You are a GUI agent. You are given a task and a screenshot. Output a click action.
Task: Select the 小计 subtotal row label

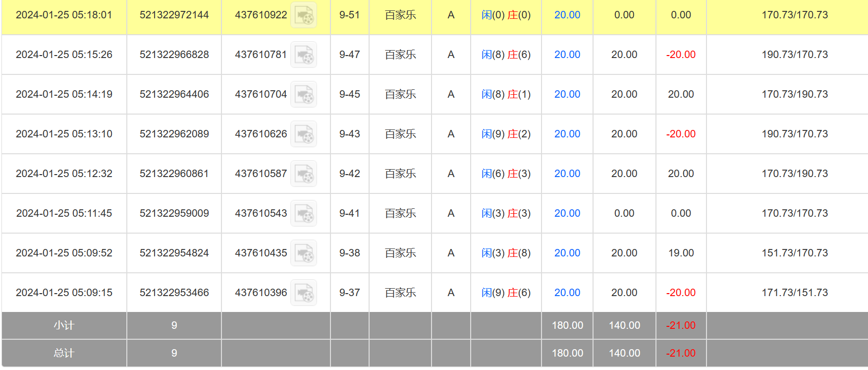point(64,325)
